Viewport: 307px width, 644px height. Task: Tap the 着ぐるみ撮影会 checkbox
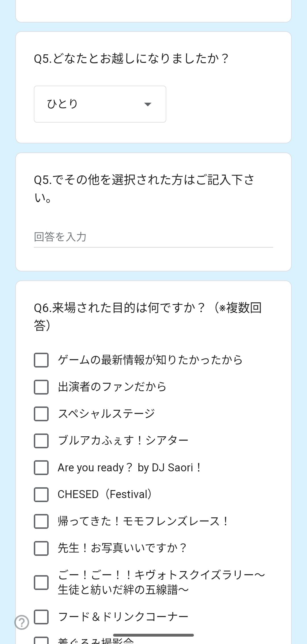click(x=41, y=641)
